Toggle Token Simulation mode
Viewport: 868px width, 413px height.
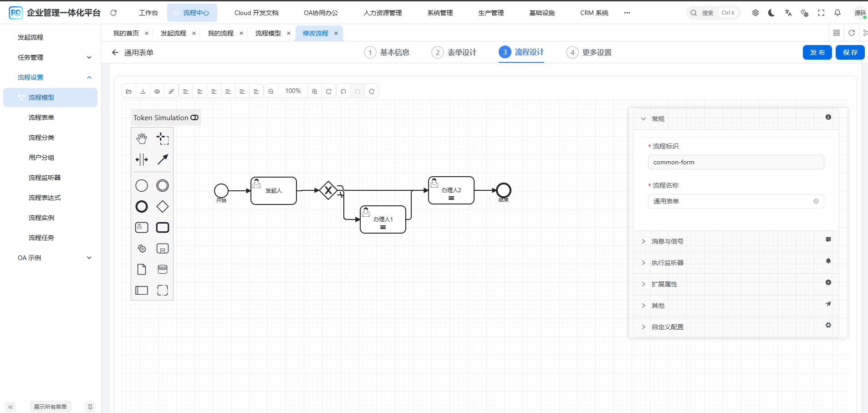point(194,117)
